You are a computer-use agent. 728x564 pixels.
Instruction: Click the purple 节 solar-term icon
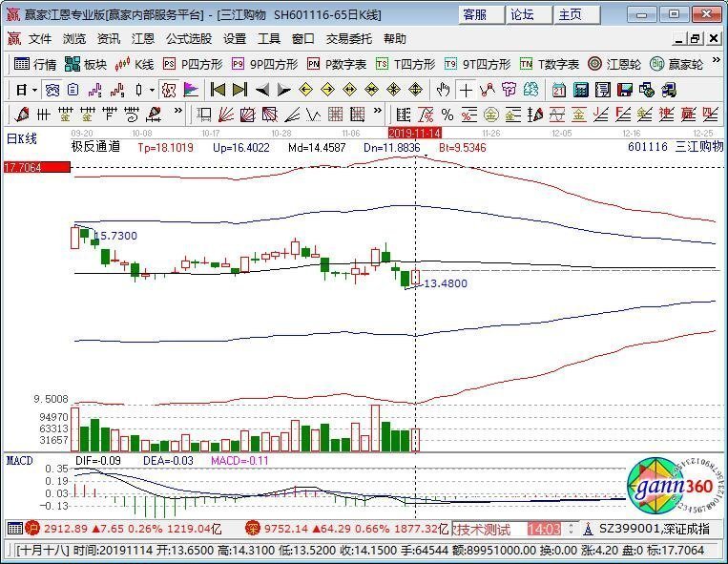click(x=509, y=90)
